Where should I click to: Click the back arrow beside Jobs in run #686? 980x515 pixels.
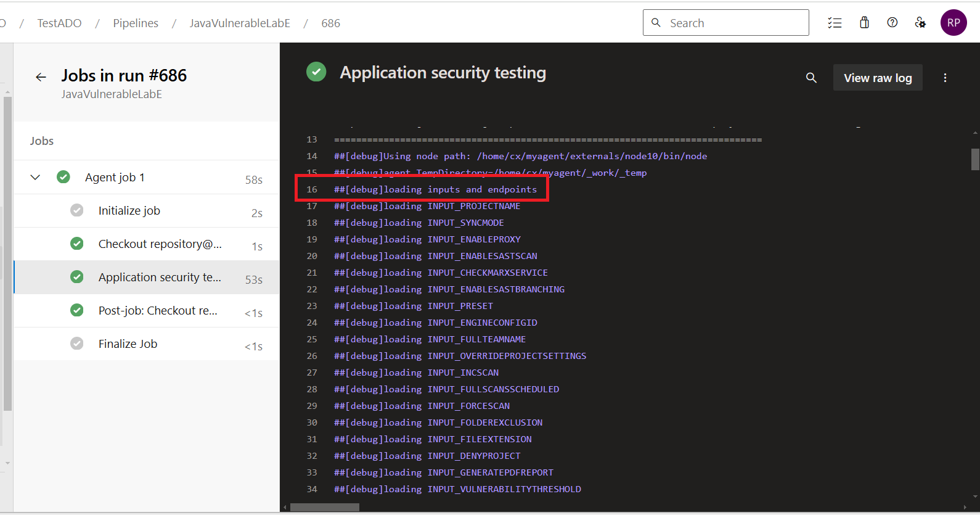point(41,77)
